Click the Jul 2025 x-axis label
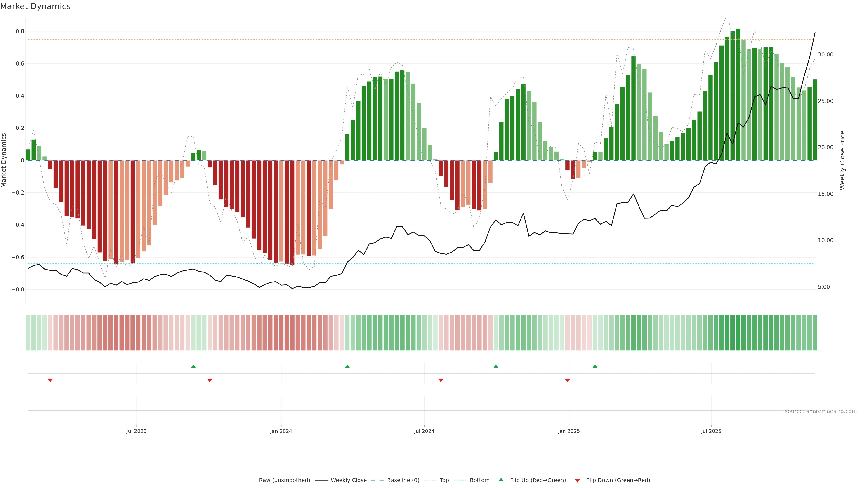The height and width of the screenshot is (488, 868). [x=711, y=431]
